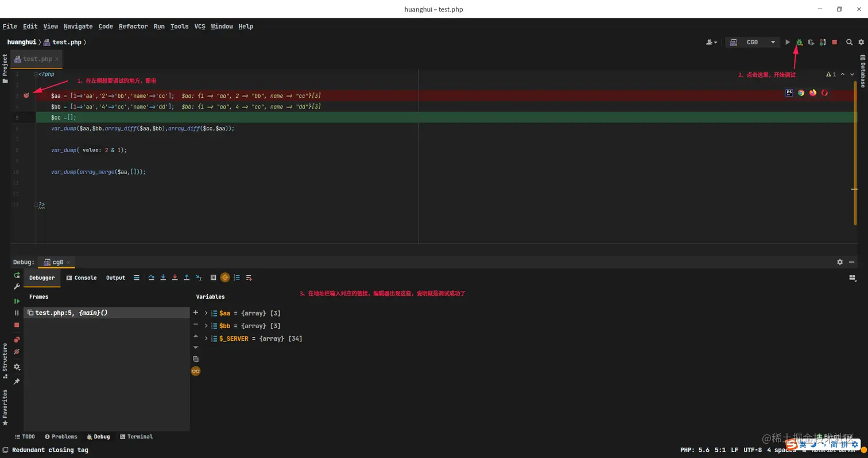This screenshot has width=868, height=458.
Task: Open the Code With Me user dropdown
Action: 712,42
